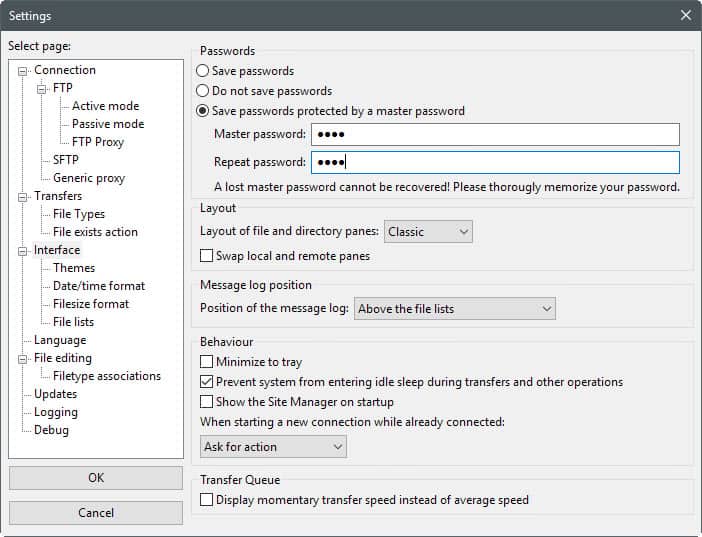The height and width of the screenshot is (537, 702).
Task: Select Generic proxy page
Action: (89, 178)
